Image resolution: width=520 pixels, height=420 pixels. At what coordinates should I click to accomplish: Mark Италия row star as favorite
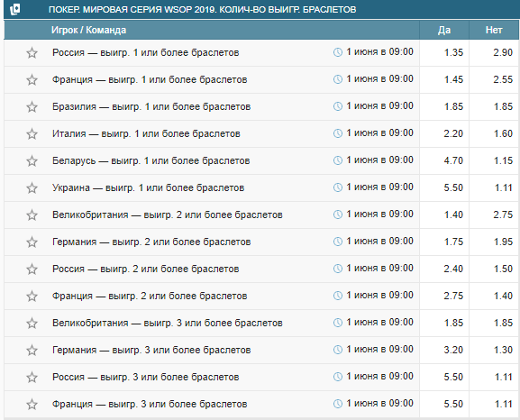[32, 134]
